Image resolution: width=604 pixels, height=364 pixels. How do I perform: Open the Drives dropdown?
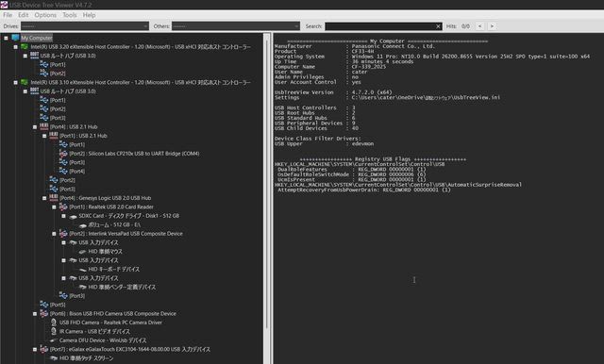tap(85, 26)
